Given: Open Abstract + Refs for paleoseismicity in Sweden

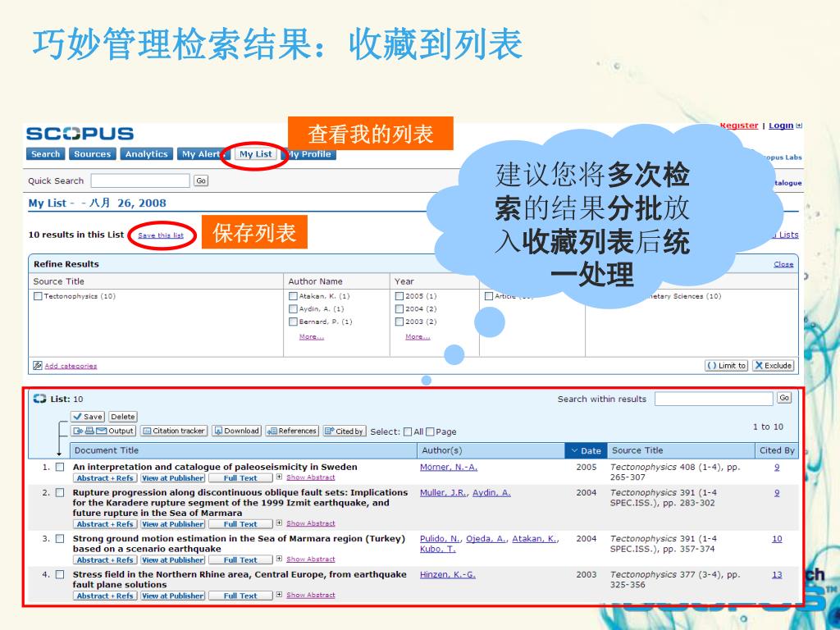Looking at the screenshot, I should pos(105,478).
